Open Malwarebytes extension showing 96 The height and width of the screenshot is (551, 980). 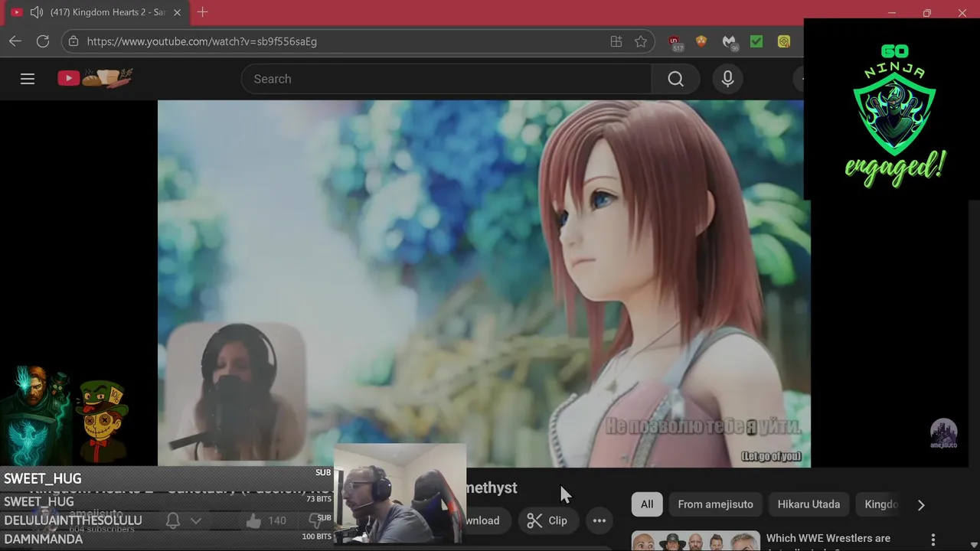pyautogui.click(x=730, y=43)
